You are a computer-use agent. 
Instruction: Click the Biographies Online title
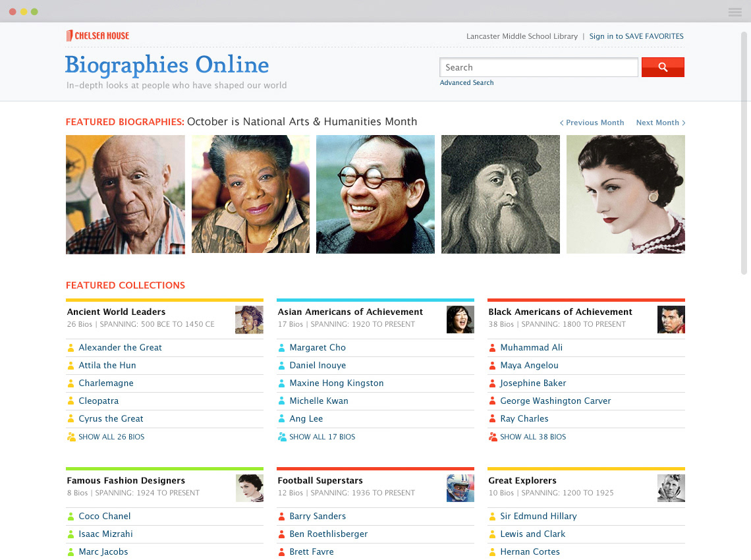pyautogui.click(x=167, y=65)
